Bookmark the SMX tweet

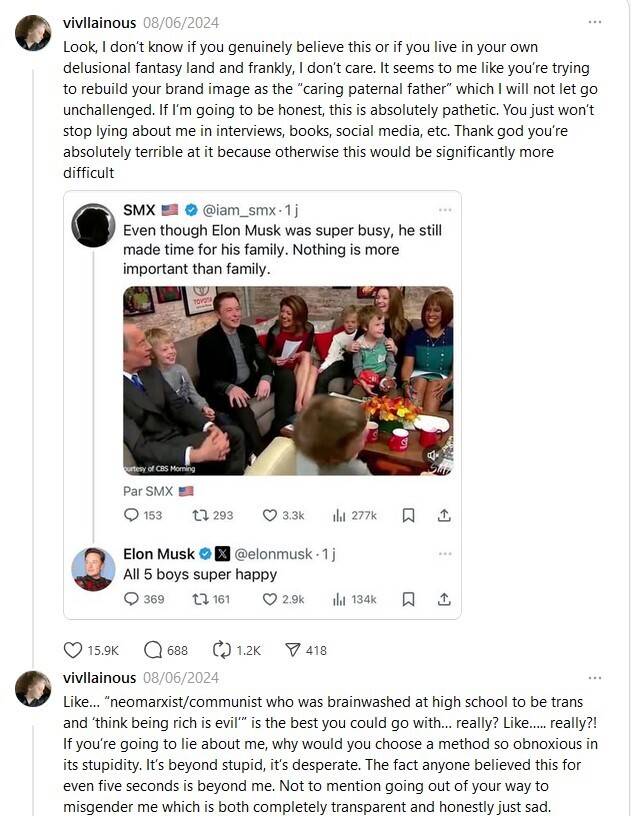tap(409, 515)
